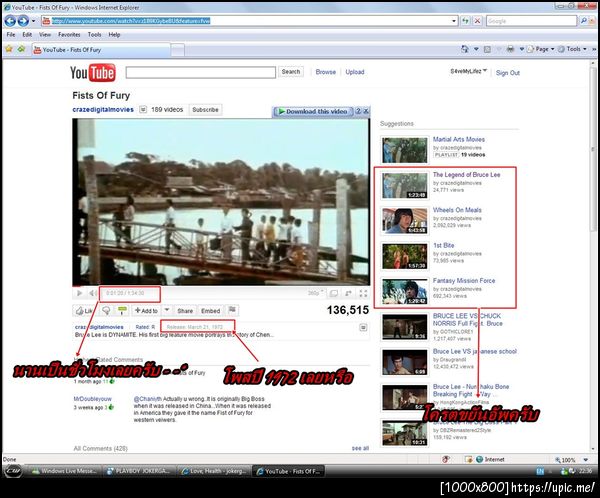Click the crazedigitalmovies channel name link
This screenshot has width=600, height=498.
point(103,109)
